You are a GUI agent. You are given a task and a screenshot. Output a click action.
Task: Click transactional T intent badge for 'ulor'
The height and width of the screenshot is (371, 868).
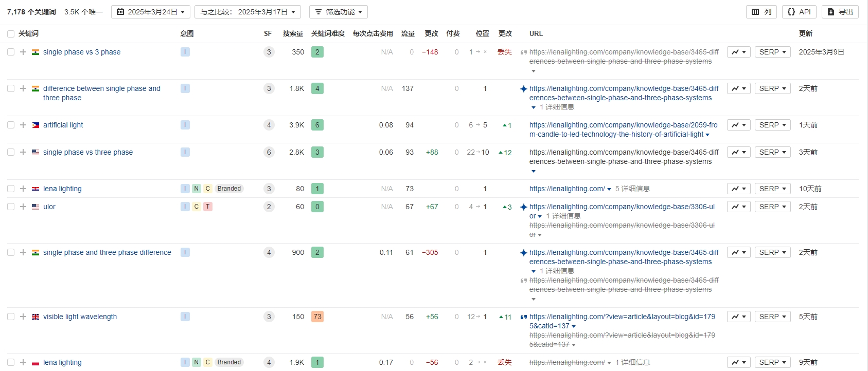click(208, 207)
